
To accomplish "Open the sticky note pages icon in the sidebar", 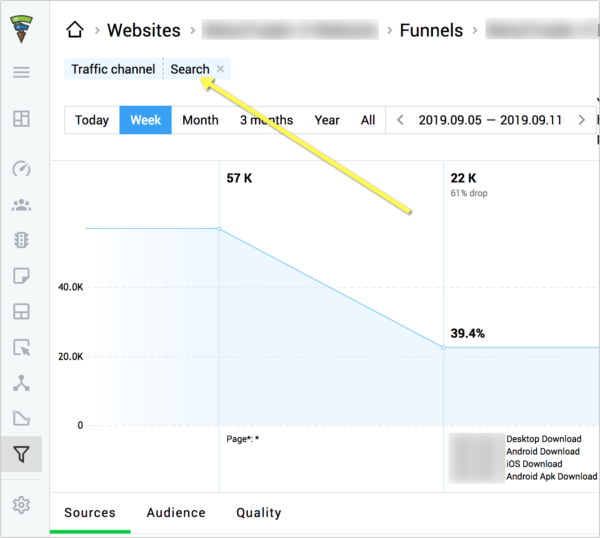I will tap(21, 275).
